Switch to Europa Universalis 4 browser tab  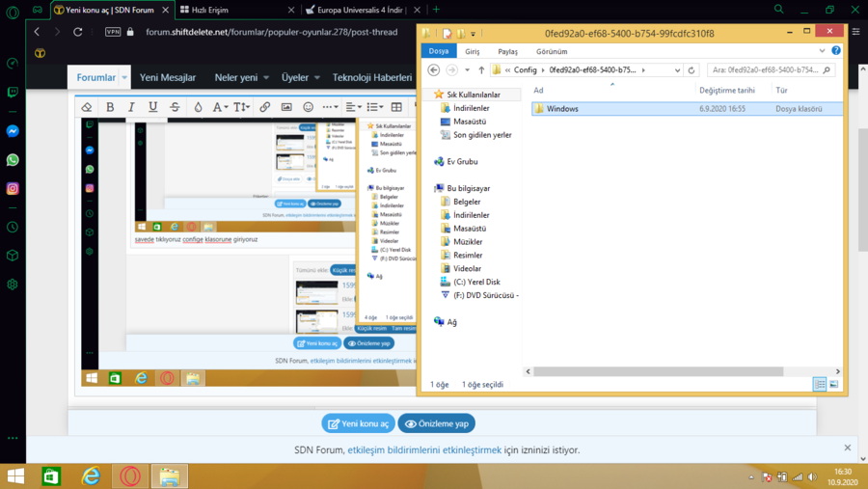coord(355,10)
